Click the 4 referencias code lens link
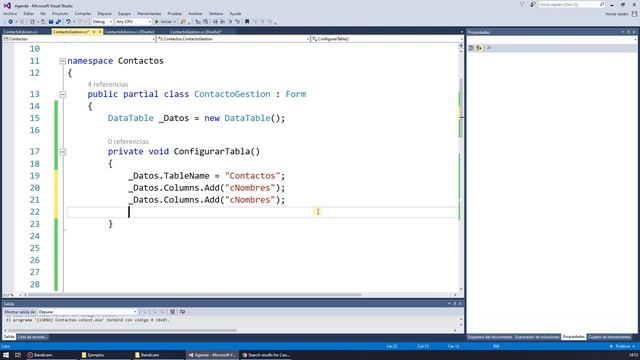The width and height of the screenshot is (640, 360). click(x=108, y=84)
